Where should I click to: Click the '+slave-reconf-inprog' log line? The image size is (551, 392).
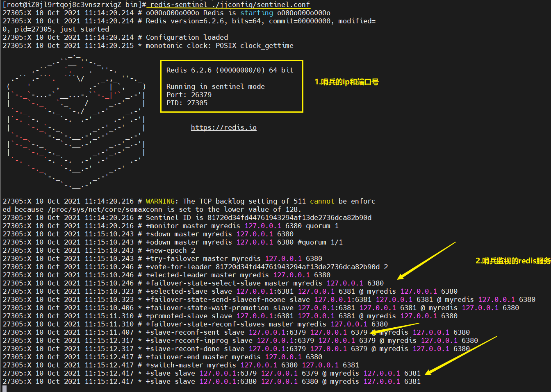pyautogui.click(x=240, y=340)
